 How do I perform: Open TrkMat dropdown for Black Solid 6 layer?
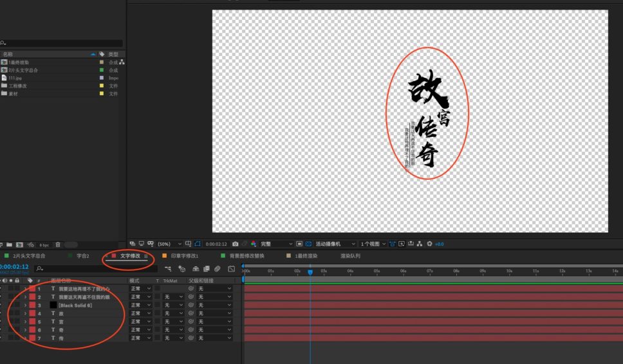173,305
